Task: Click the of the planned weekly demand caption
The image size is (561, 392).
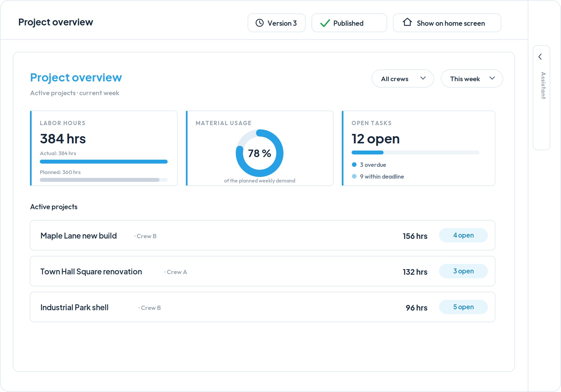Action: 260,181
